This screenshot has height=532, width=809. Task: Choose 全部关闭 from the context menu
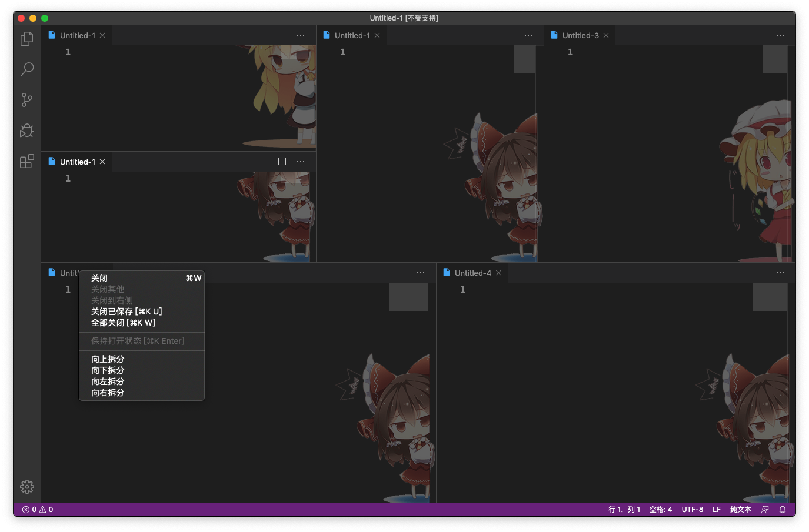pyautogui.click(x=142, y=323)
